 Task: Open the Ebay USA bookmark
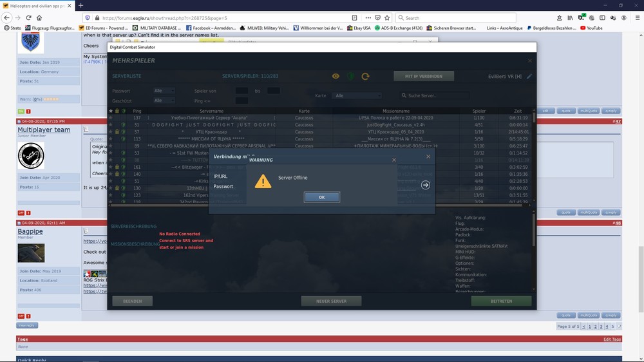pos(359,28)
